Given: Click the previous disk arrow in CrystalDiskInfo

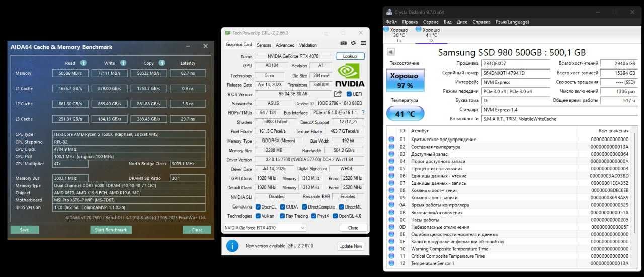Looking at the screenshot, I should click(x=390, y=52).
